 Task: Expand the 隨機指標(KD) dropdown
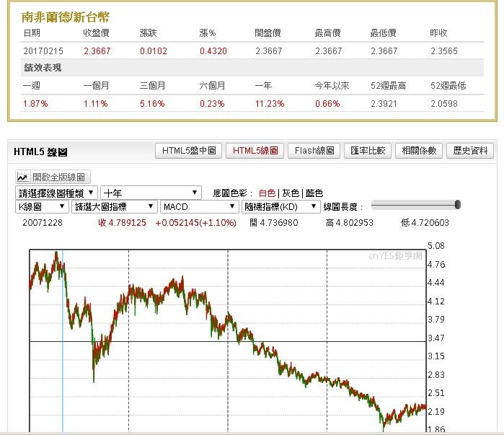281,206
